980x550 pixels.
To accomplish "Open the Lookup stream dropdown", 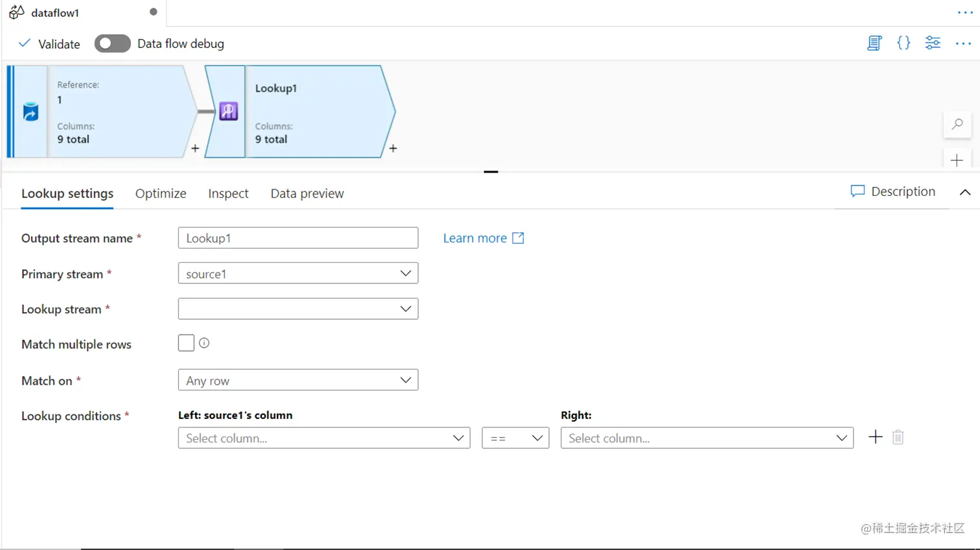I will pyautogui.click(x=297, y=309).
